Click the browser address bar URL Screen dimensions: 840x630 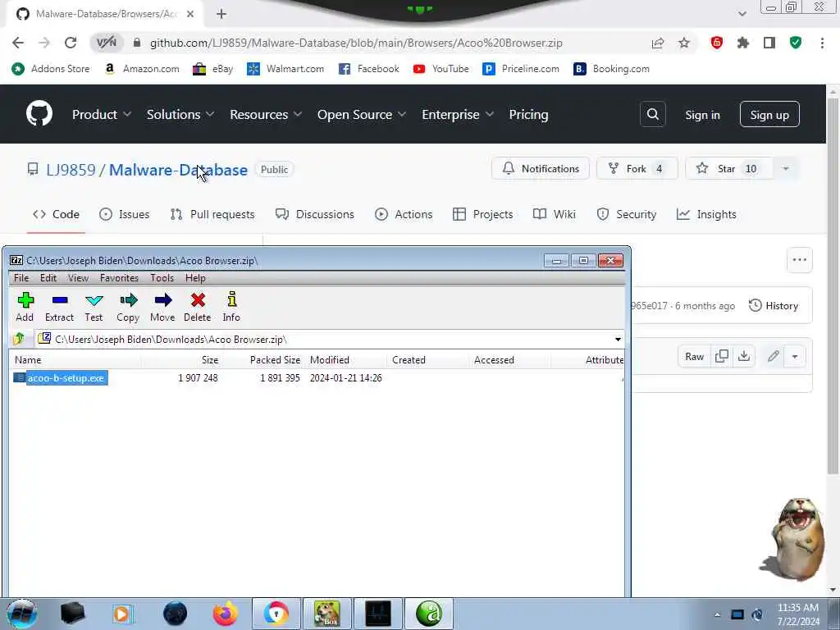(356, 43)
